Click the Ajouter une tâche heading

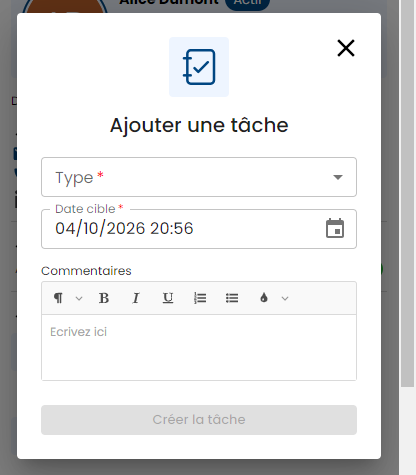tap(199, 125)
